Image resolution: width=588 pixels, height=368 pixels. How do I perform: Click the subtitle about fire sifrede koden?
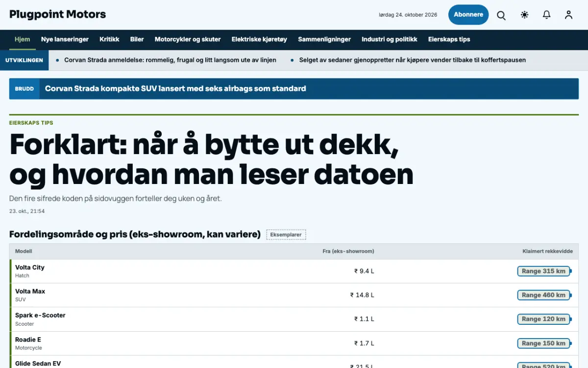click(116, 199)
